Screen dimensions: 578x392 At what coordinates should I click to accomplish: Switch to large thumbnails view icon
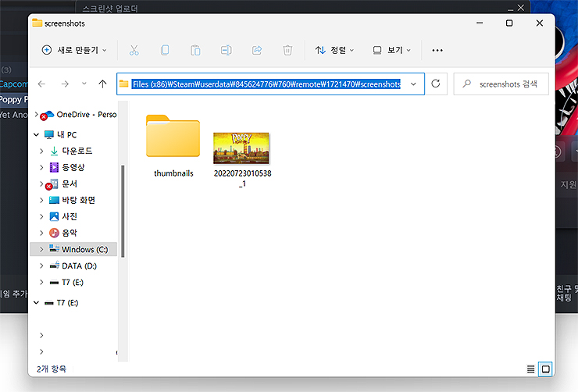point(545,369)
